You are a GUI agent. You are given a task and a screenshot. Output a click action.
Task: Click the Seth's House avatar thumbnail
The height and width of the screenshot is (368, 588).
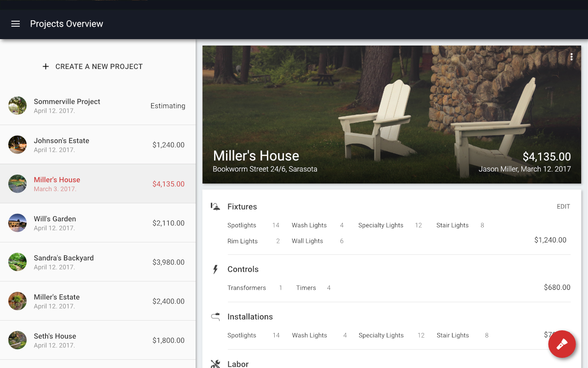click(x=17, y=340)
